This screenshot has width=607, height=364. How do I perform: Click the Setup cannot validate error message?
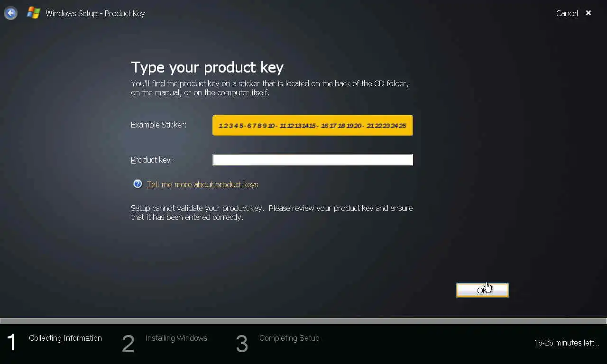[272, 213]
